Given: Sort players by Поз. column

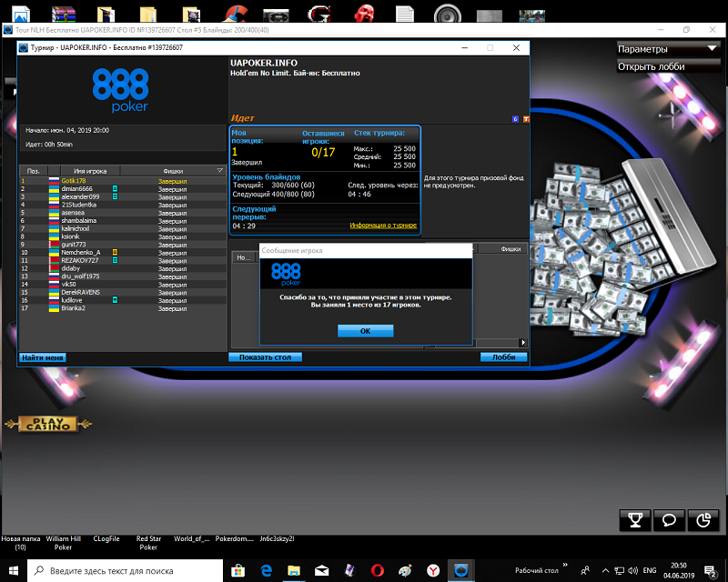Looking at the screenshot, I should 34,171.
